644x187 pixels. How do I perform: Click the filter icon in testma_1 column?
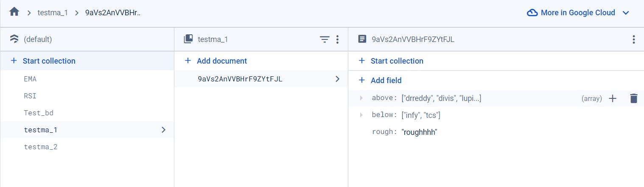point(324,39)
